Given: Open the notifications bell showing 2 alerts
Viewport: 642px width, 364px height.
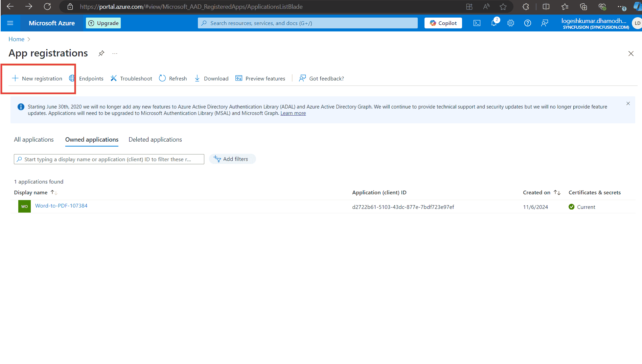Looking at the screenshot, I should 494,23.
